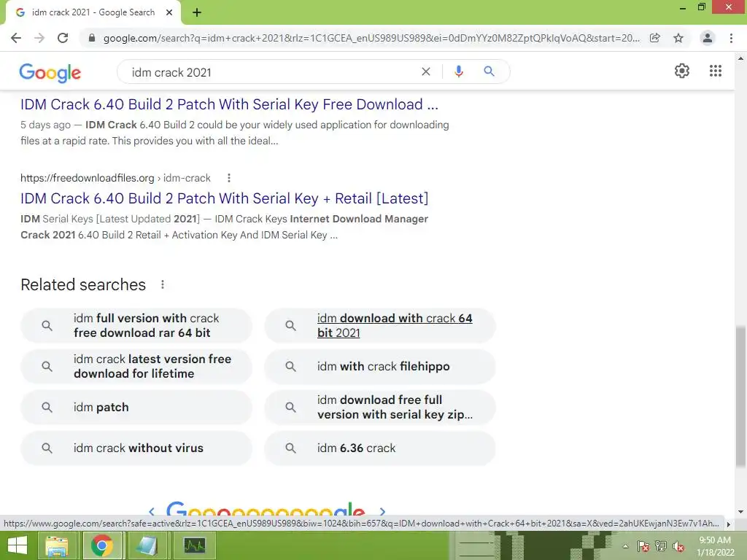Open result IDM Crack 6.40 Retail [Latest]
Screen dimensions: 747x560
coord(225,198)
